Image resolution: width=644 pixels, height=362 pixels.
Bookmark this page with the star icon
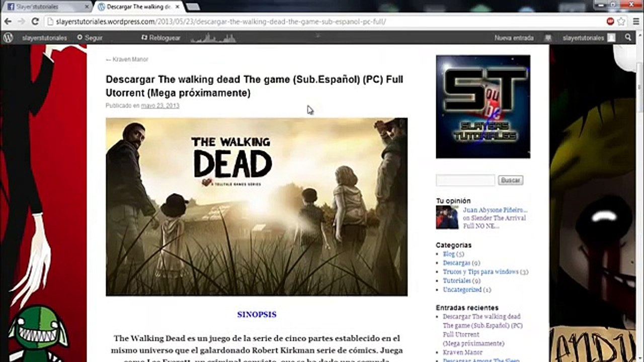point(621,22)
